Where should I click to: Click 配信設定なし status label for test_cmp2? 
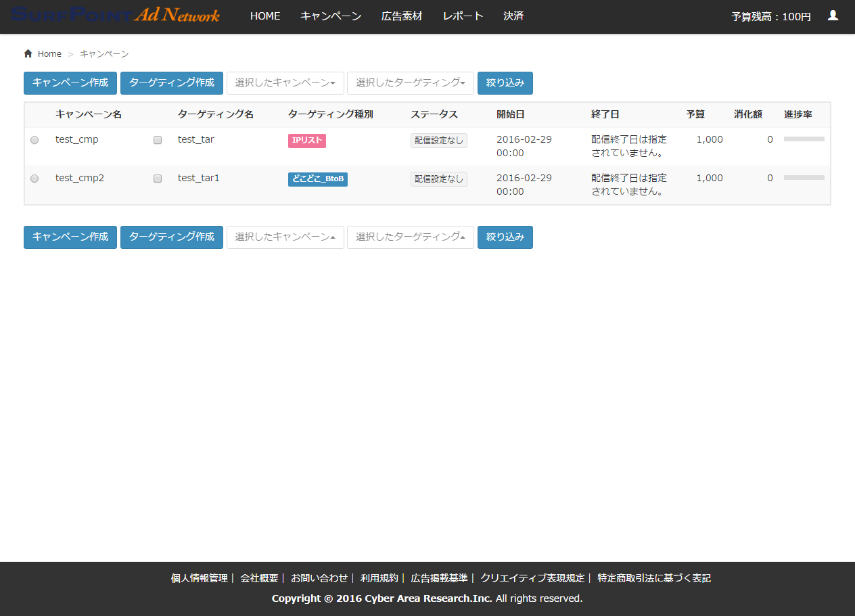coord(438,179)
